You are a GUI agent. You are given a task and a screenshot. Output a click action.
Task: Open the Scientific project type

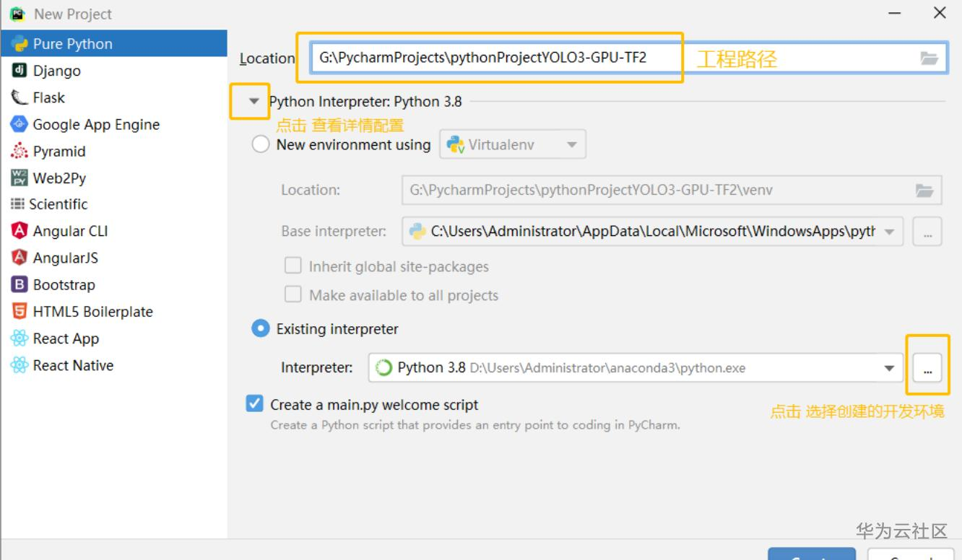click(114, 204)
